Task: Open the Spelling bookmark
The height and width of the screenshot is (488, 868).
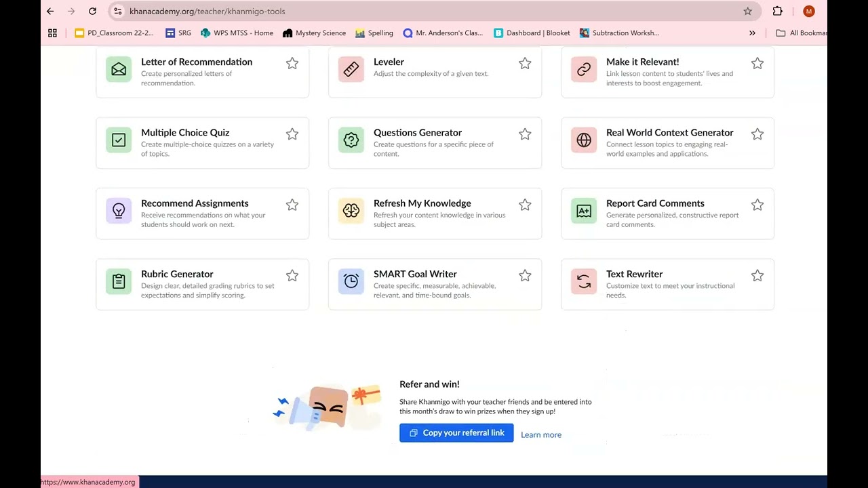Action: 374,33
